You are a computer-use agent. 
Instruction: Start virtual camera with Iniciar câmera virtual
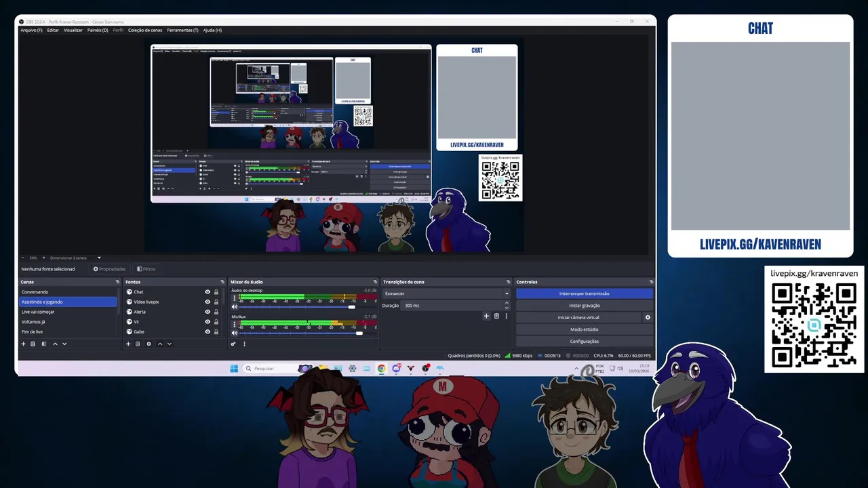point(578,317)
